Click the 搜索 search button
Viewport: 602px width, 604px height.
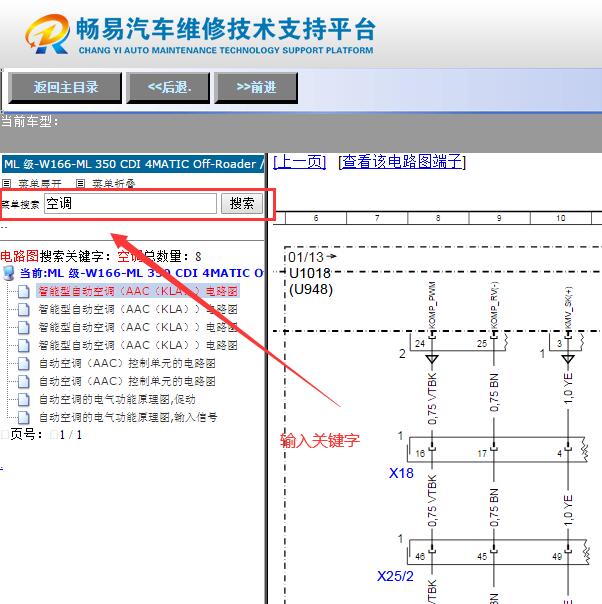242,203
